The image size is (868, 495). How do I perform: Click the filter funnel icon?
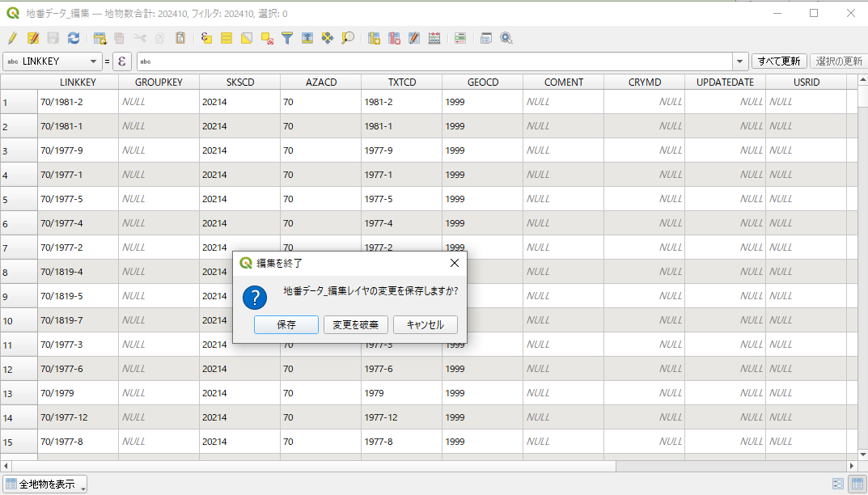[x=286, y=38]
